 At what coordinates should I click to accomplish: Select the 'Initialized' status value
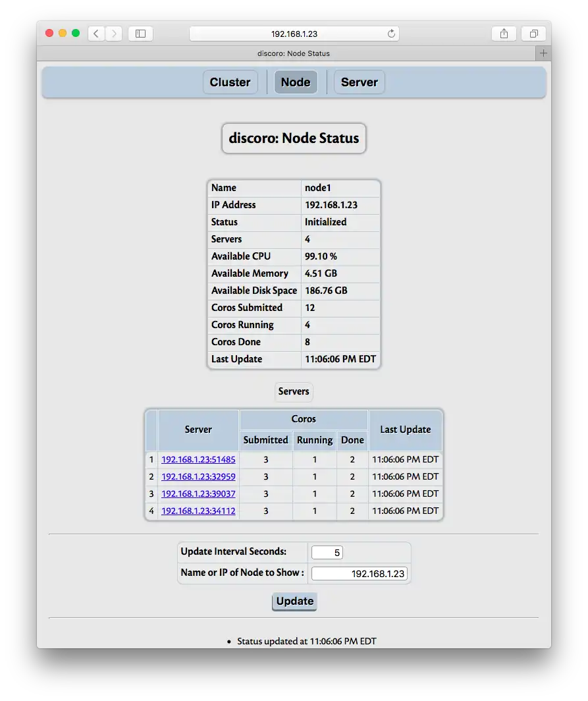coord(325,222)
